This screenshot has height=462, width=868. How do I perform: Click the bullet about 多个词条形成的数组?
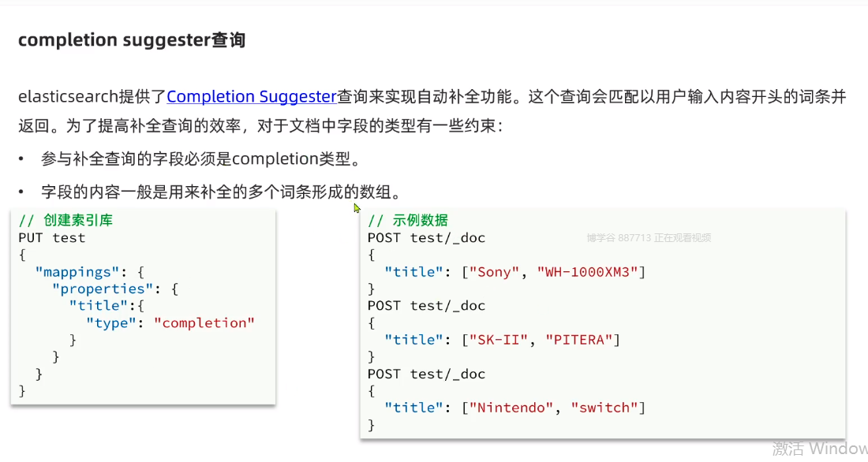tap(221, 192)
